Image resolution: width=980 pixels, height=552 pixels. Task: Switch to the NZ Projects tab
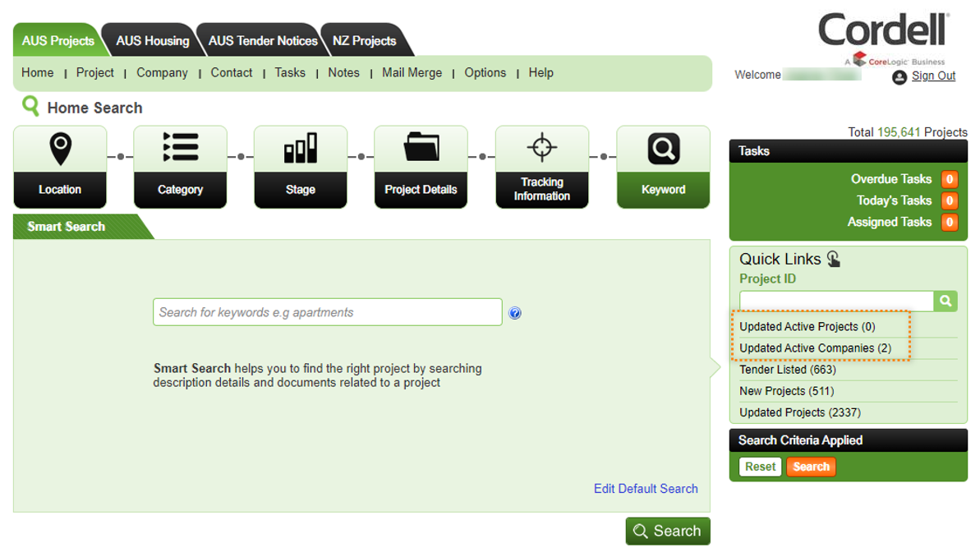coord(365,40)
